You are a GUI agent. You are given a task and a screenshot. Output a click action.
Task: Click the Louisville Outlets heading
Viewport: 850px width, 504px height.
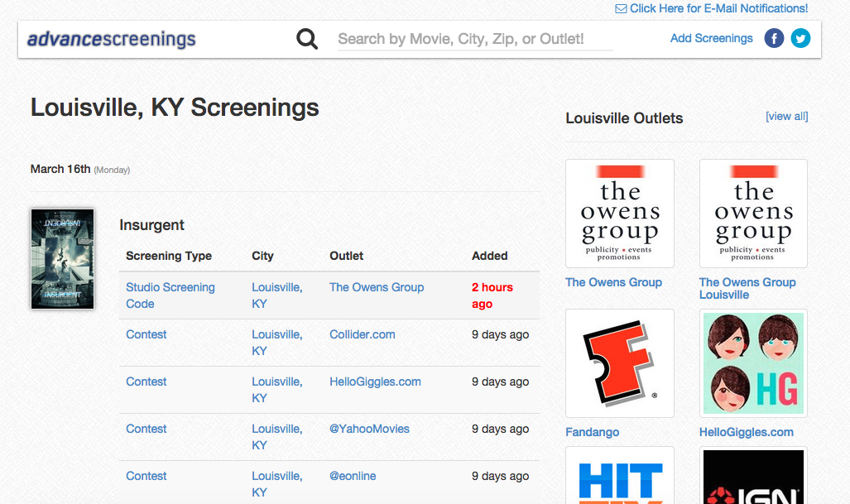pyautogui.click(x=624, y=118)
